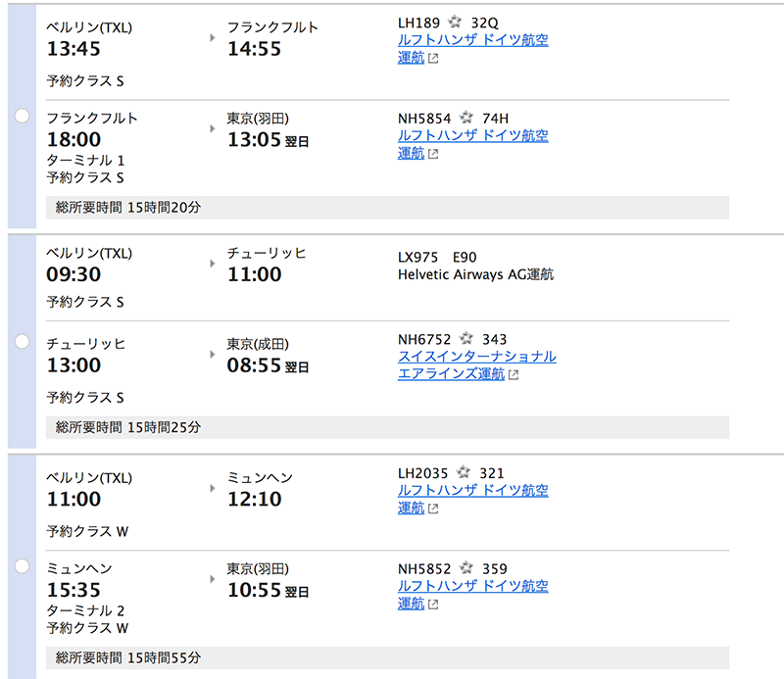This screenshot has width=784, height=679.
Task: Open ルフトハンザ ドイツ航空 link under LH189
Action: coord(472,40)
